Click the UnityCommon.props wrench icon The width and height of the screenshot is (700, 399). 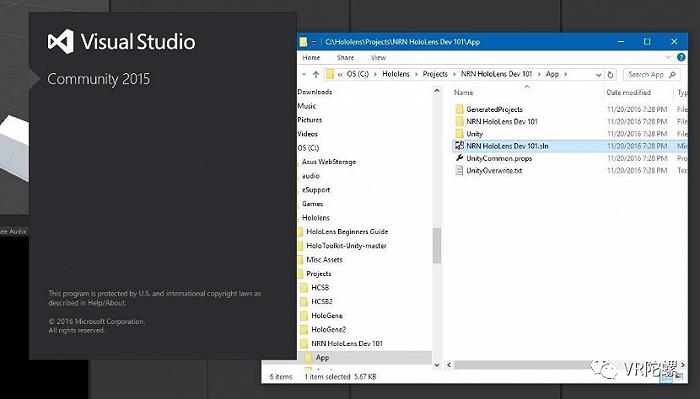pyautogui.click(x=459, y=158)
